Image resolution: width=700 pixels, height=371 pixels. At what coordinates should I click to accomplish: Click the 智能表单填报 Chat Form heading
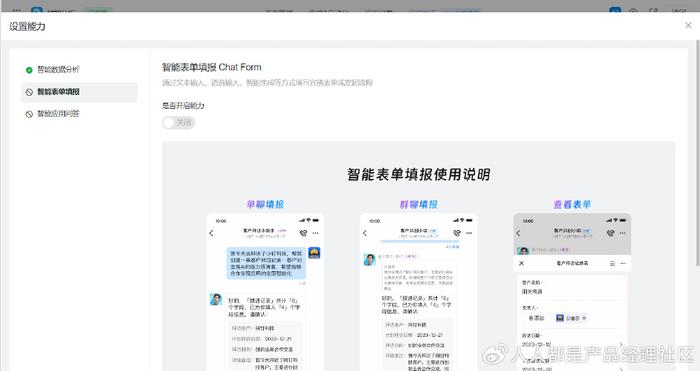coord(212,67)
